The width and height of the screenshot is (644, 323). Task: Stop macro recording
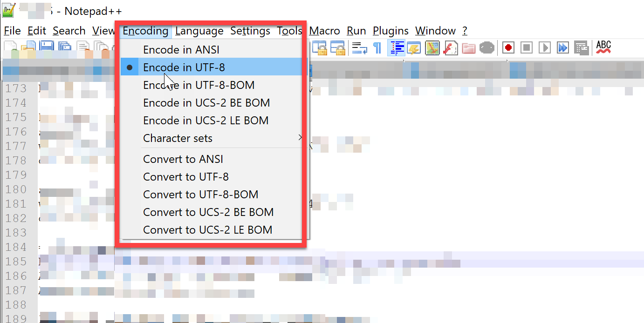[x=527, y=47]
